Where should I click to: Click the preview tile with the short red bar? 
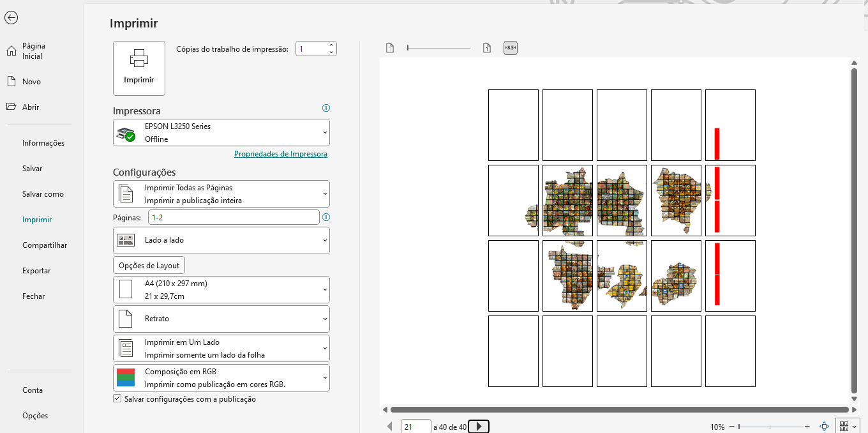click(x=730, y=125)
